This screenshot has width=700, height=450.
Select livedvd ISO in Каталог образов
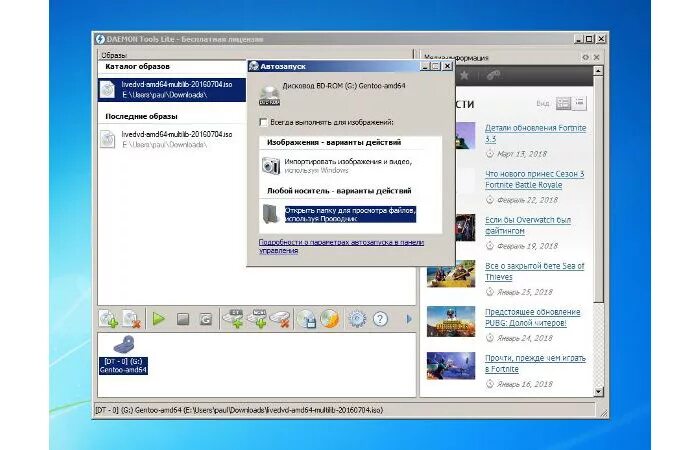[x=172, y=89]
